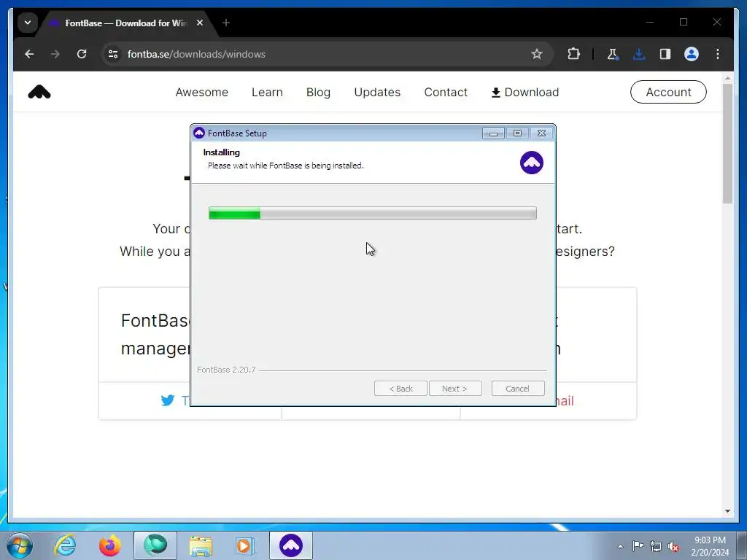
Task: Click scrollbar down arrow on page
Action: tap(727, 511)
